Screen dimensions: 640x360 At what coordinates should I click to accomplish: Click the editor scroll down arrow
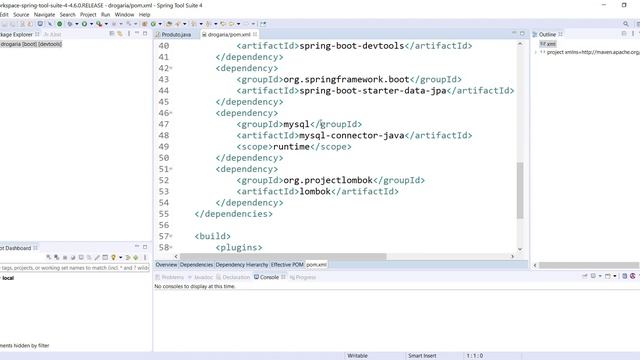[x=520, y=249]
